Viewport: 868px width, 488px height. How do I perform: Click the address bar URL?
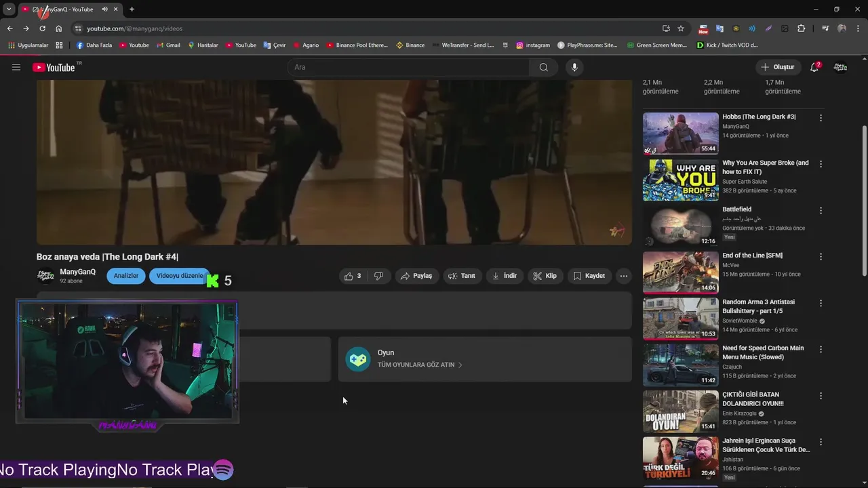[134, 28]
